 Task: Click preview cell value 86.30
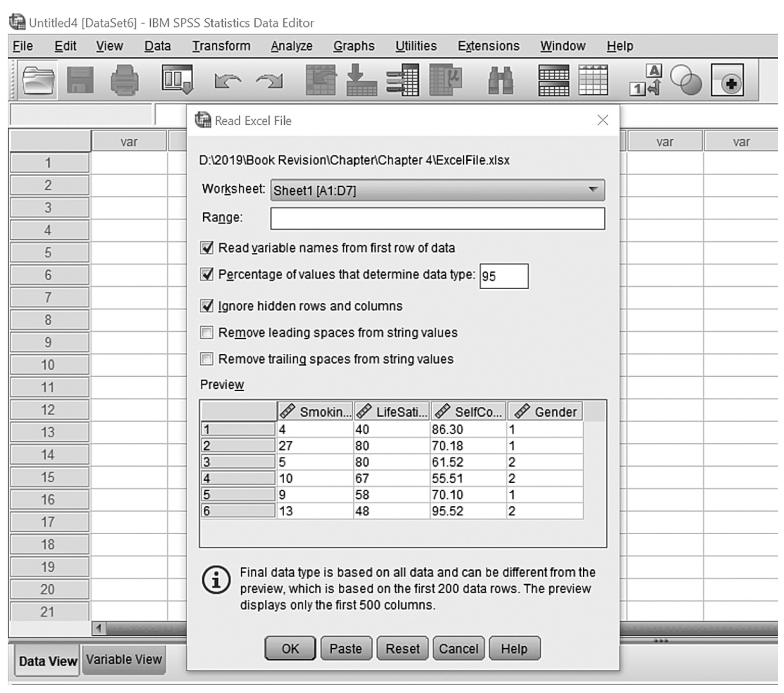pos(468,429)
